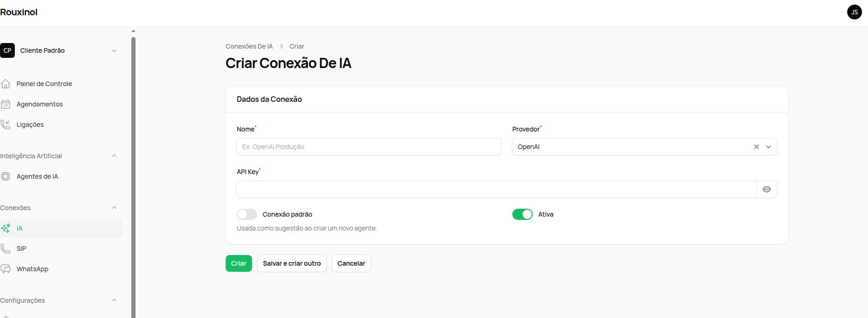868x318 pixels.
Task: Open the Provedor dropdown
Action: tap(769, 147)
